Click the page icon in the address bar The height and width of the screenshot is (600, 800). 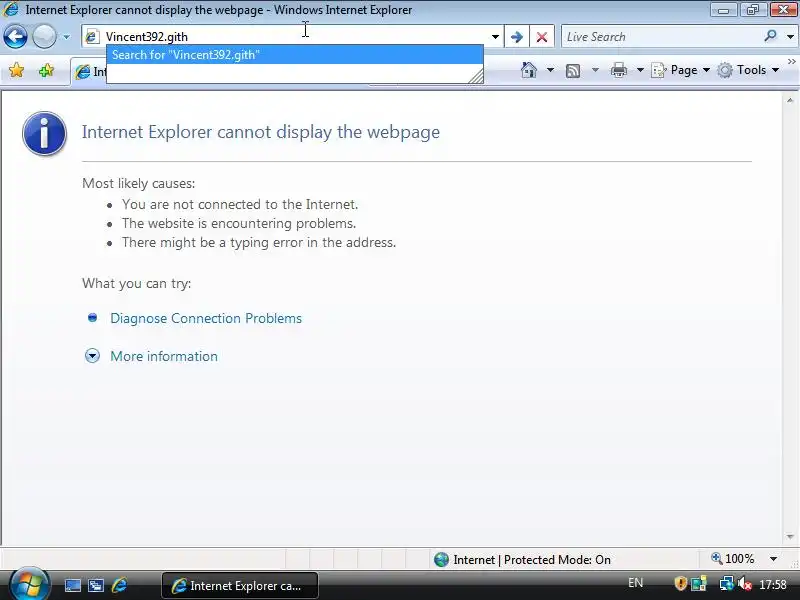(92, 37)
